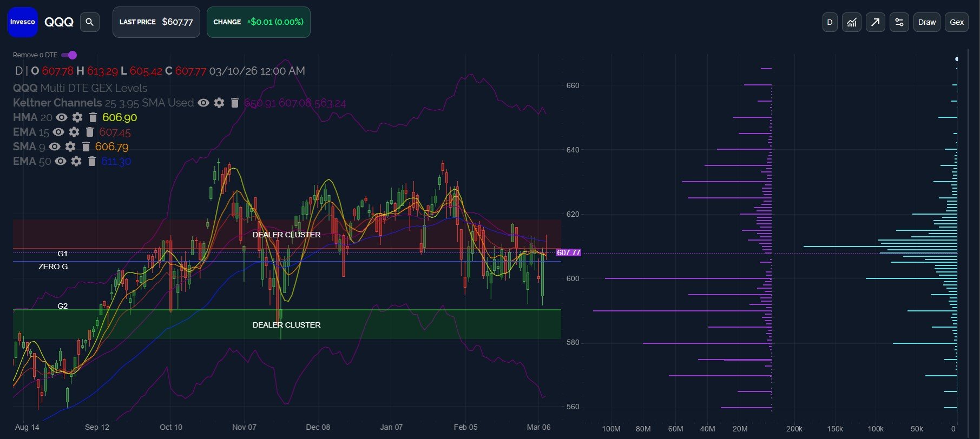Click the HMA 20 indicator name

pyautogui.click(x=32, y=117)
